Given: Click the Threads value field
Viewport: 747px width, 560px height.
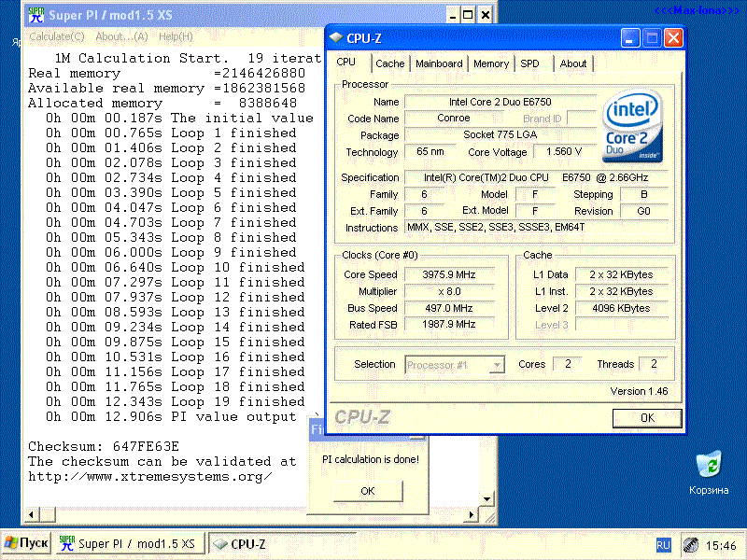Looking at the screenshot, I should click(654, 364).
